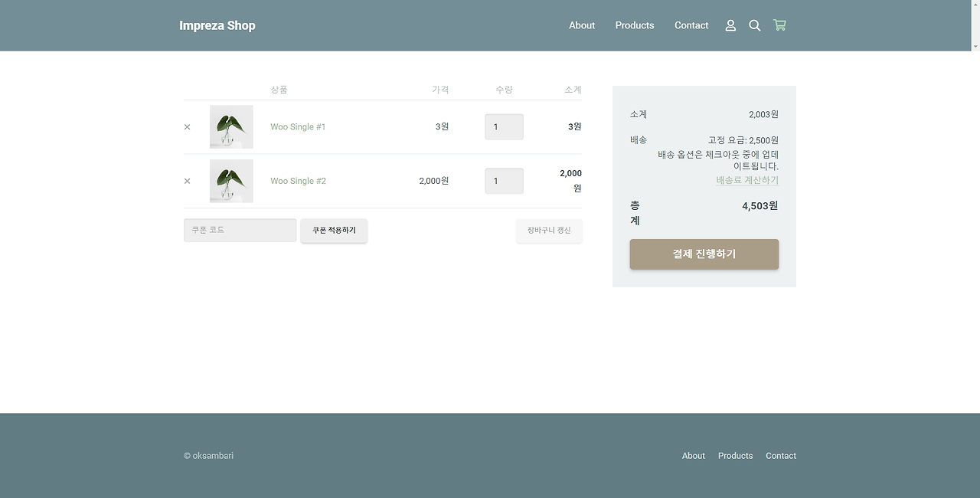Select Contact in the navigation bar

tap(691, 25)
